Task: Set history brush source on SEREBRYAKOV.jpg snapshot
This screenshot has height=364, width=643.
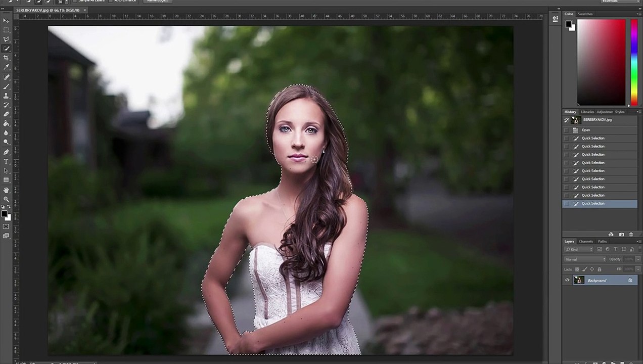Action: pyautogui.click(x=566, y=120)
